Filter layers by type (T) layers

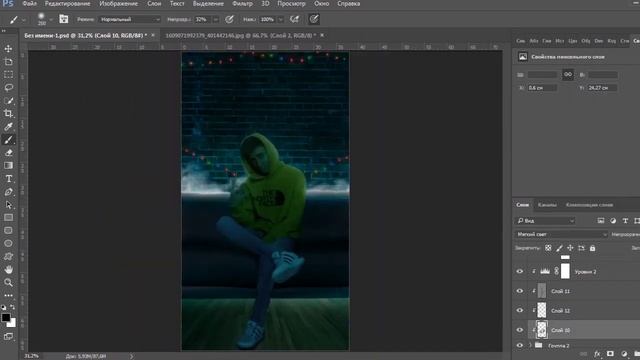pos(625,221)
